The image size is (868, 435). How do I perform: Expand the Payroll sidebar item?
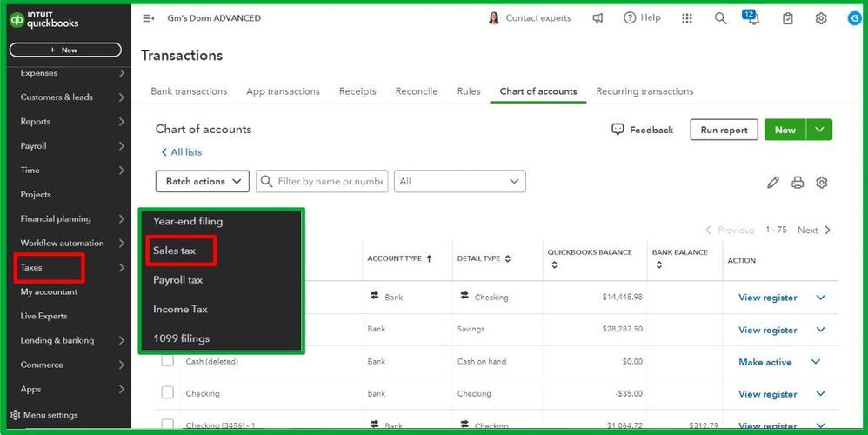(x=121, y=146)
